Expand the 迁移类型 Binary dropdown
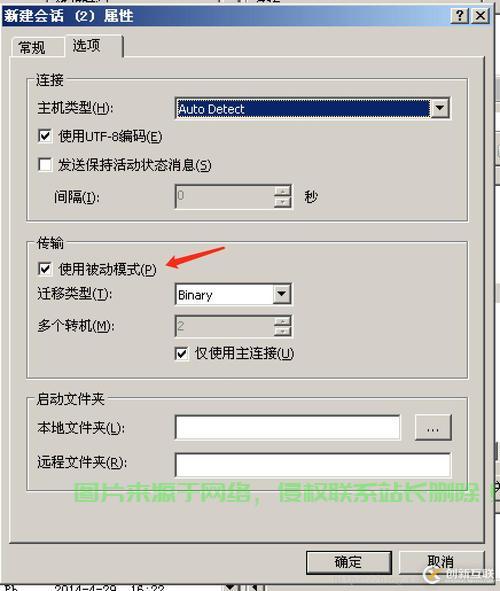500x591 pixels. (x=282, y=294)
